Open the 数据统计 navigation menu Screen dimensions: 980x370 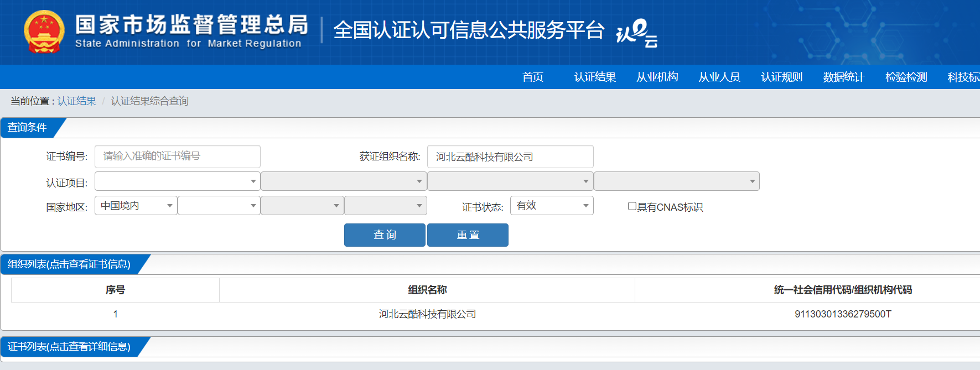843,77
